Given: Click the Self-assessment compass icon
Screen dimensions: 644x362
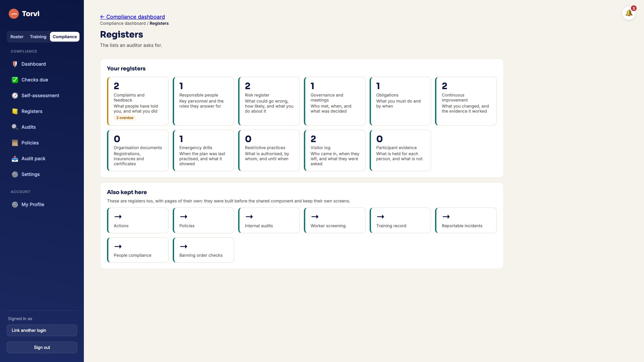Looking at the screenshot, I should 15,96.
